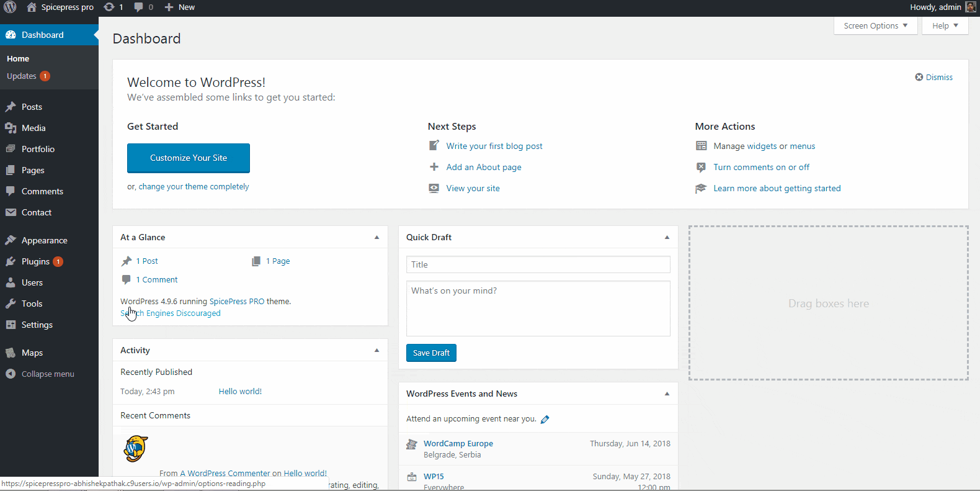This screenshot has height=491, width=980.
Task: Open the Help dropdown tab
Action: pyautogui.click(x=945, y=25)
